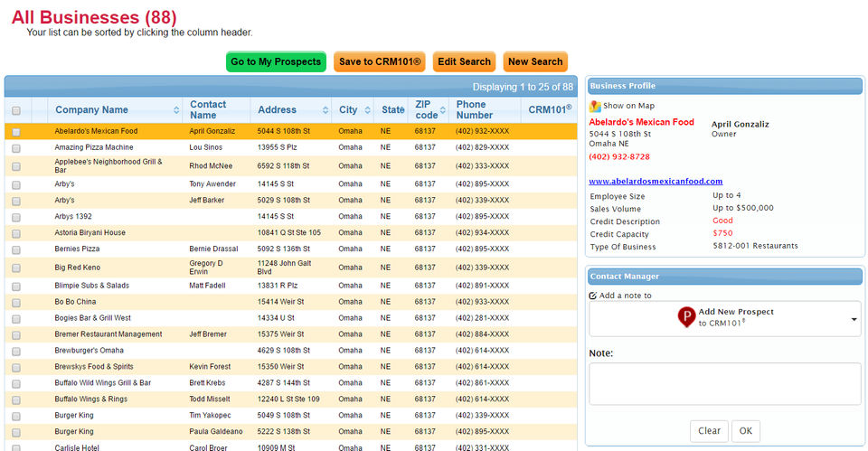Click phone (402) 281-XXXX

point(482,318)
